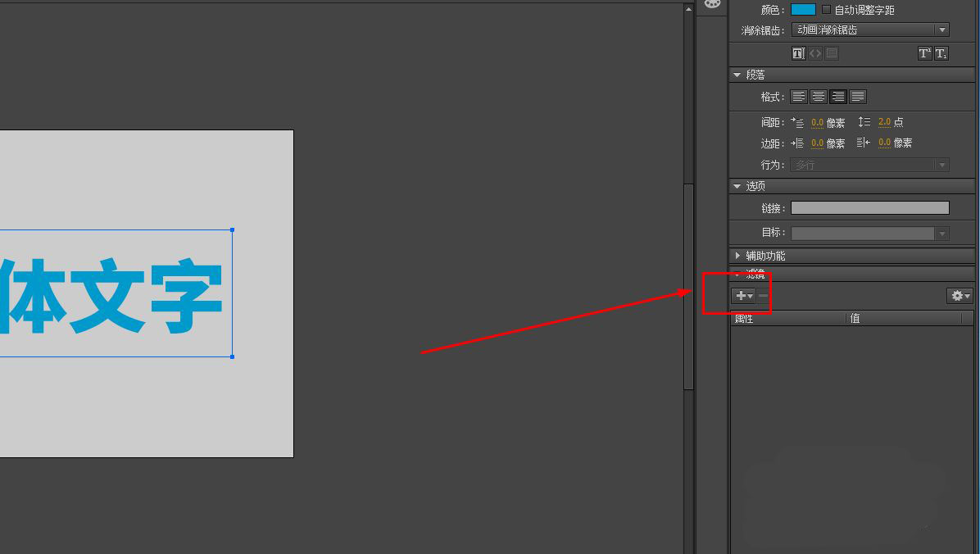The height and width of the screenshot is (554, 980).
Task: Expand the 辅助功能 section
Action: pyautogui.click(x=737, y=256)
